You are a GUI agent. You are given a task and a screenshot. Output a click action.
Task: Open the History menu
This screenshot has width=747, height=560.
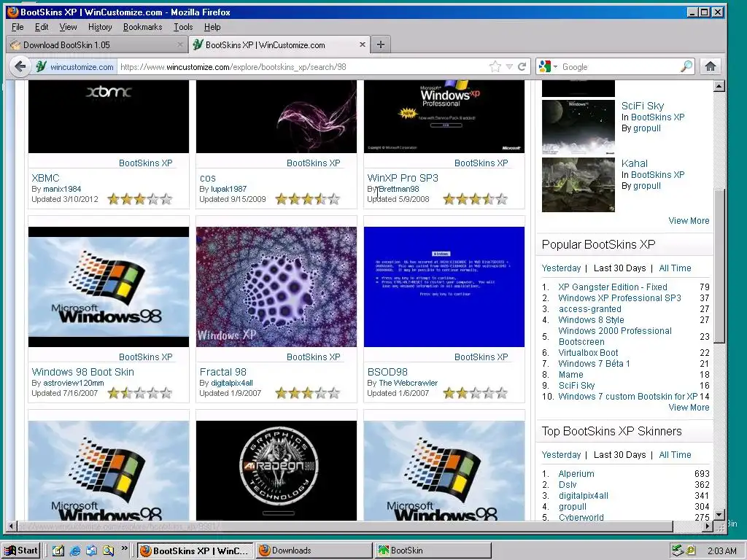tap(100, 27)
